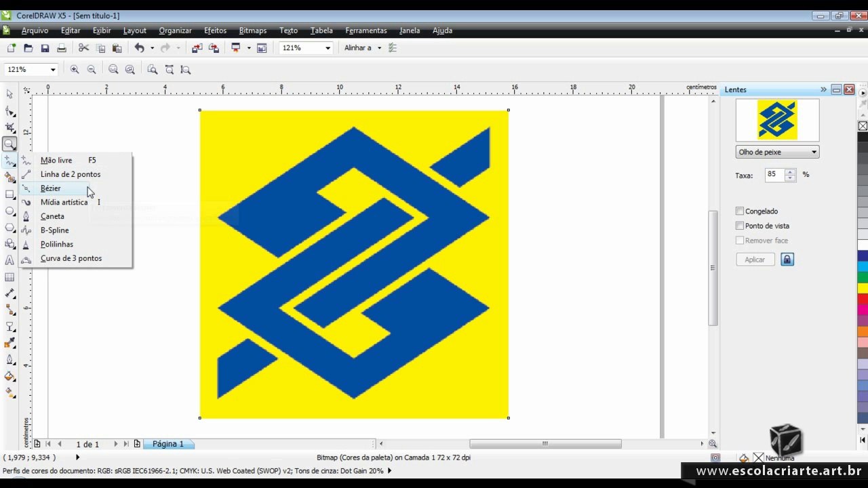Click the lens preview thumbnail
Screen dimensions: 868x488
[777, 120]
